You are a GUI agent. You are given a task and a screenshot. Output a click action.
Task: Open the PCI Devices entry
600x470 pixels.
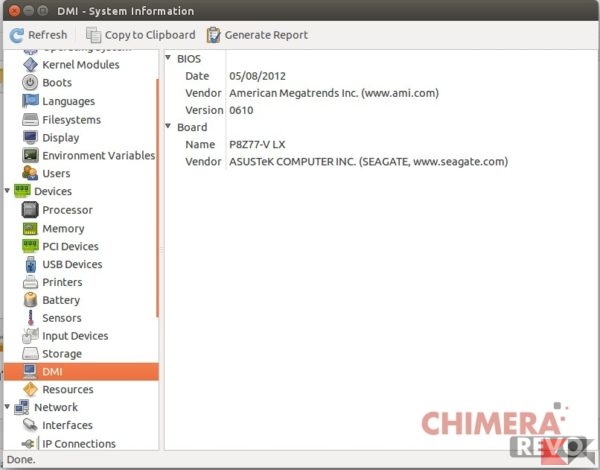70,246
